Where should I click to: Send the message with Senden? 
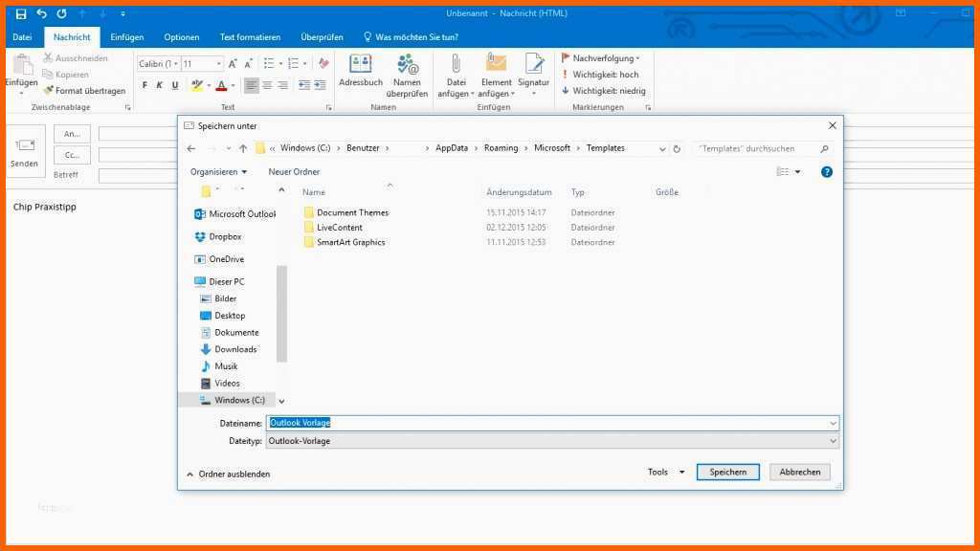point(24,150)
